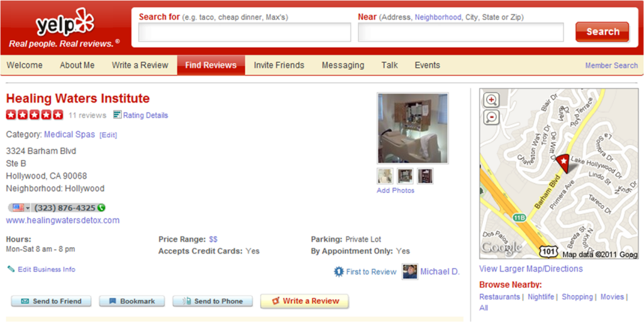
Task: Select the Find Reviews tab
Action: tap(211, 65)
